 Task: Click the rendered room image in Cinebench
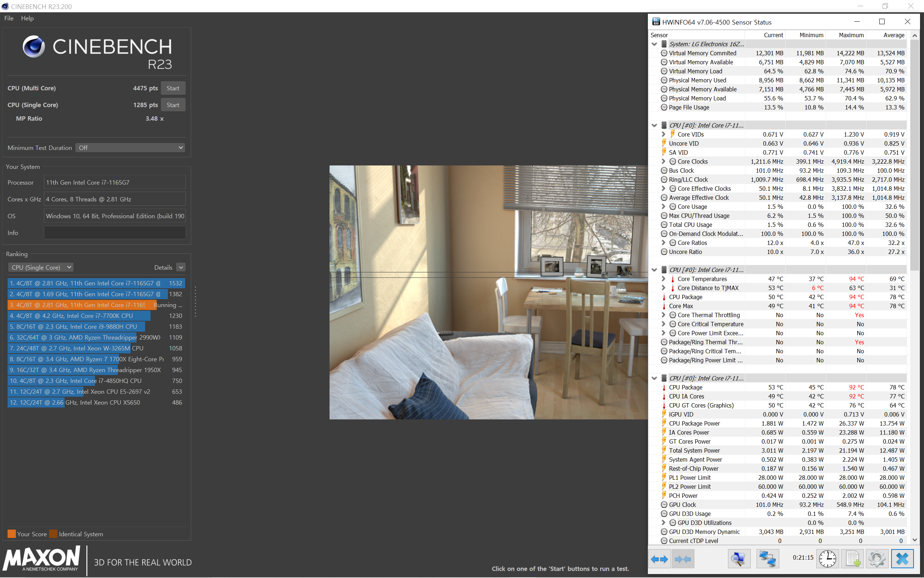point(489,292)
